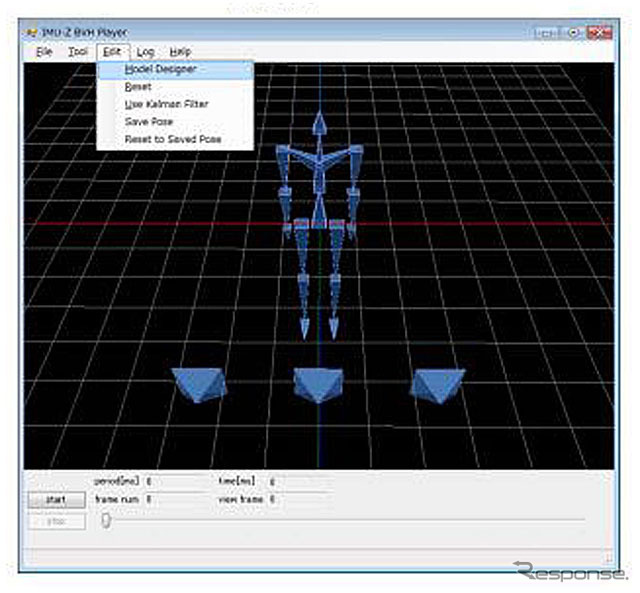Choose Reset to Saved Pose
Screen dimensions: 640x593
[172, 139]
